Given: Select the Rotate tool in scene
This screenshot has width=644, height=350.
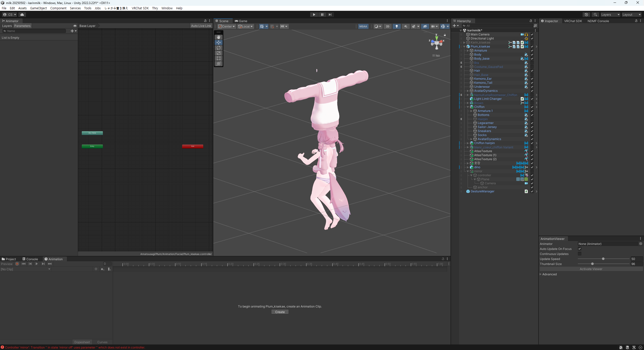Looking at the screenshot, I should click(218, 48).
